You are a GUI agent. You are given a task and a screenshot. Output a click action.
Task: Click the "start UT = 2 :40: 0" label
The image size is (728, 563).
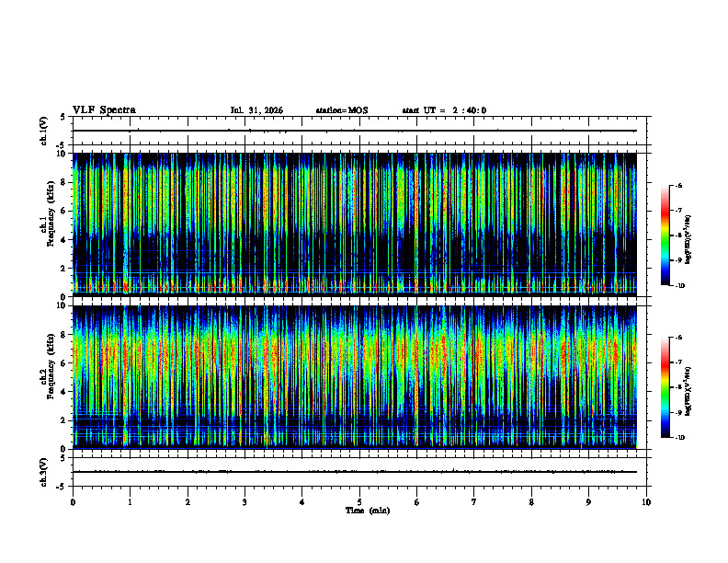click(444, 110)
